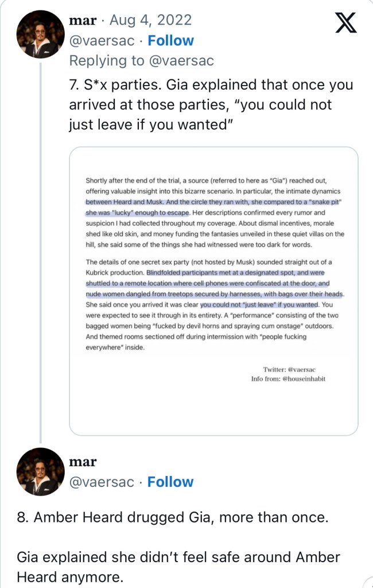The width and height of the screenshot is (373, 588).
Task: Click the X logo in the corner
Action: click(345, 23)
